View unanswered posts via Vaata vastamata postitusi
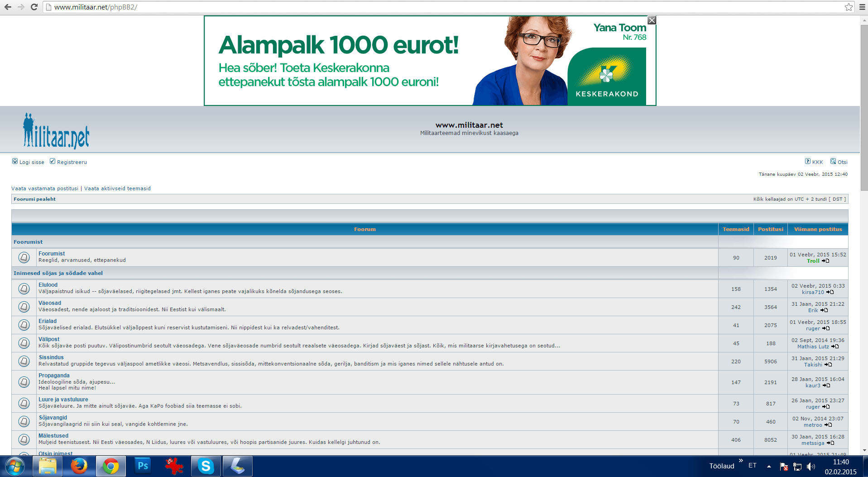This screenshot has height=477, width=868. point(45,188)
